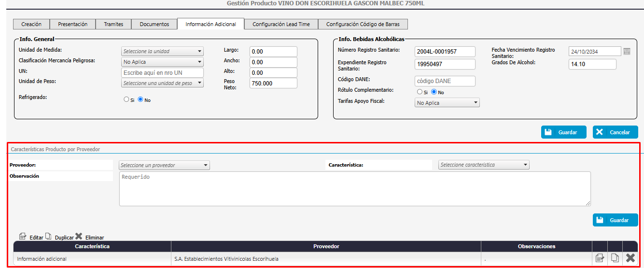The width and height of the screenshot is (644, 268).
Task: Open the Seleccione un proveedor dropdown
Action: 164,165
